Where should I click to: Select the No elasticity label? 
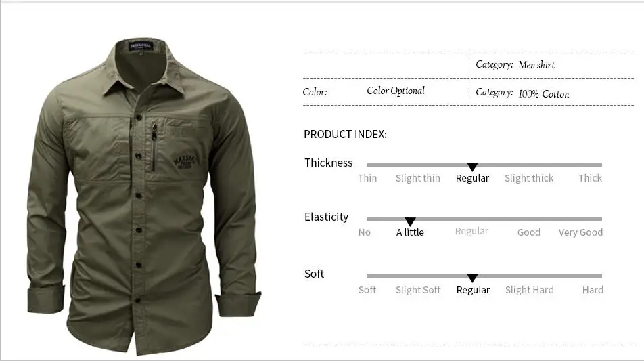(365, 232)
